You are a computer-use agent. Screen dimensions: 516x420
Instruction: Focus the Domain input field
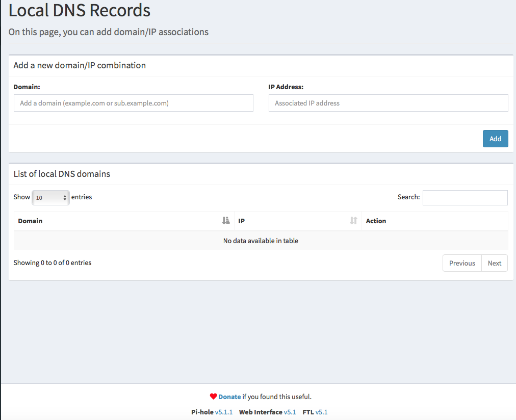tap(133, 103)
